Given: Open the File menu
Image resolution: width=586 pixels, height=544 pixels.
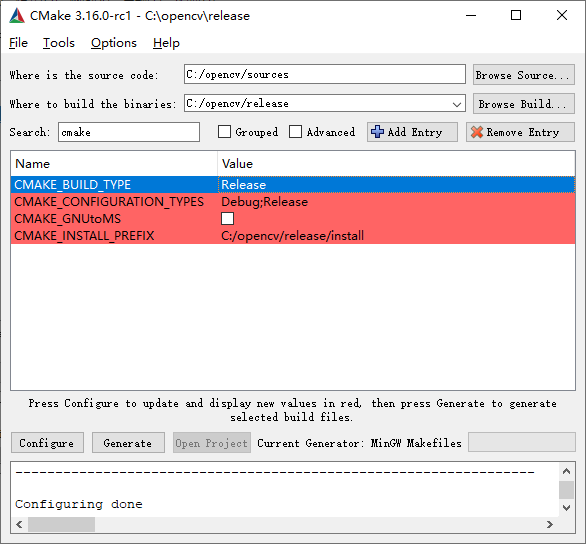Looking at the screenshot, I should tap(18, 43).
